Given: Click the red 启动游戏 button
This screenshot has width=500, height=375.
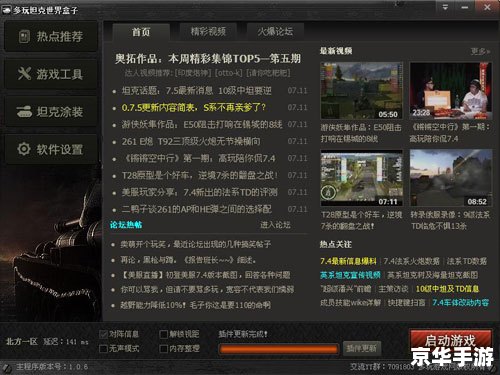Looking at the screenshot, I should [451, 342].
